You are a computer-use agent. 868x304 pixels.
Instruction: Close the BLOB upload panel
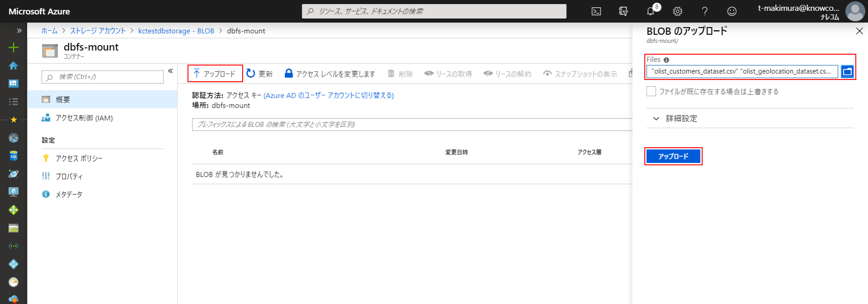859,31
